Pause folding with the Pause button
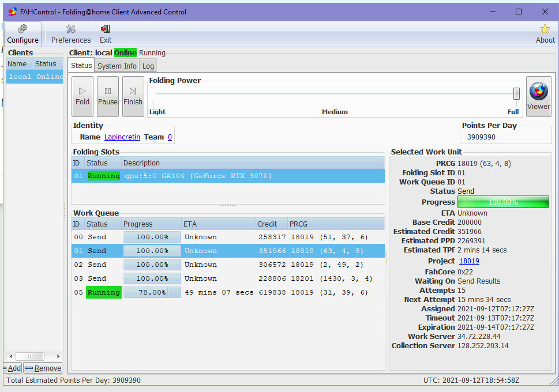 tap(108, 96)
